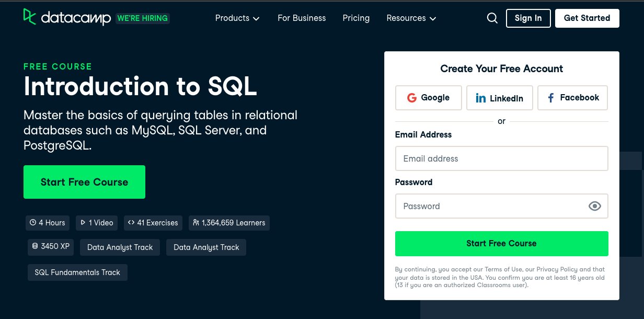Expand the Resources dropdown menu
The width and height of the screenshot is (644, 319).
point(411,18)
